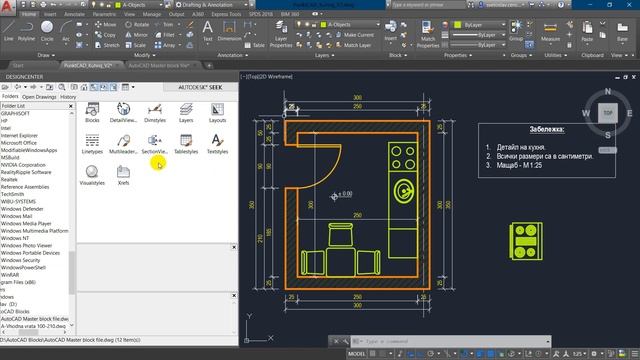The height and width of the screenshot is (360, 640).
Task: Click Make Current layer button
Action: [355, 35]
